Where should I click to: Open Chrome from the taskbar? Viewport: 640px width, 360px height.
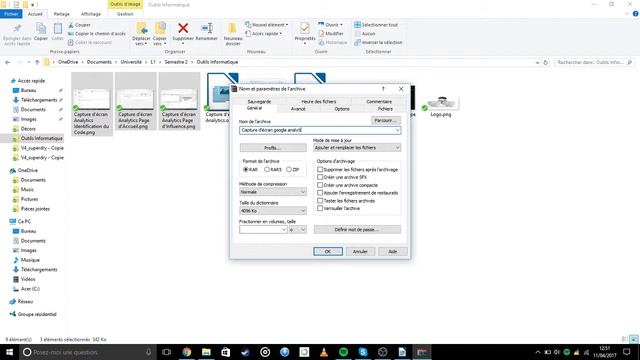pos(187,352)
